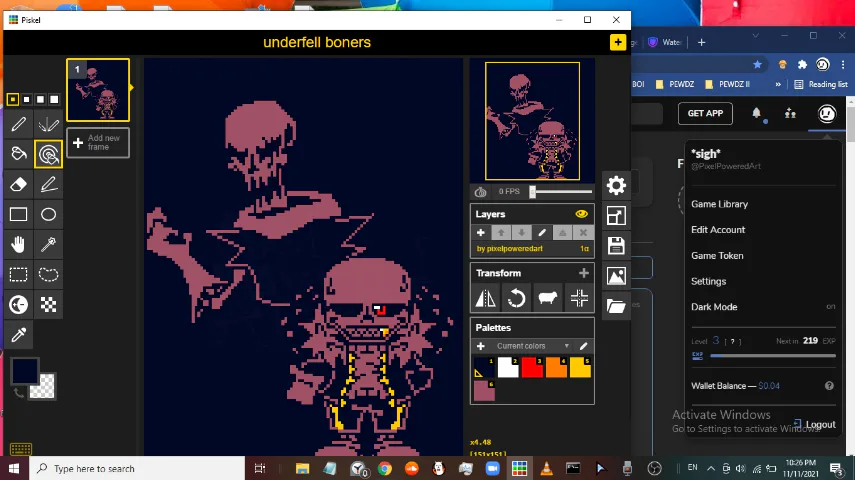
Task: Click Logout in Game Jolt menu
Action: click(815, 424)
